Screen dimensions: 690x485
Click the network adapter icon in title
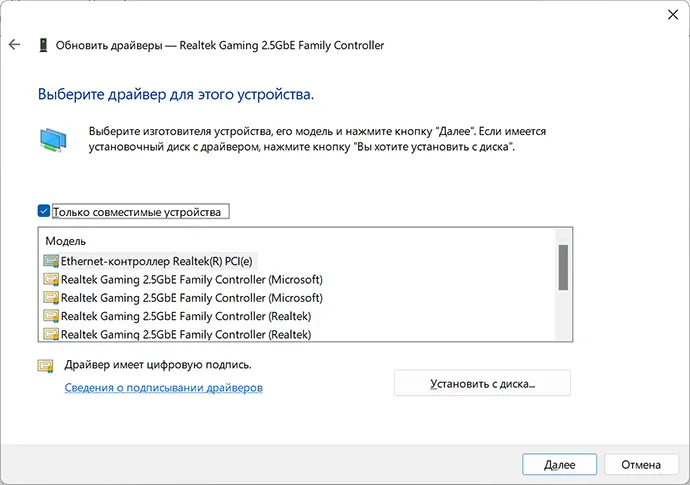43,45
